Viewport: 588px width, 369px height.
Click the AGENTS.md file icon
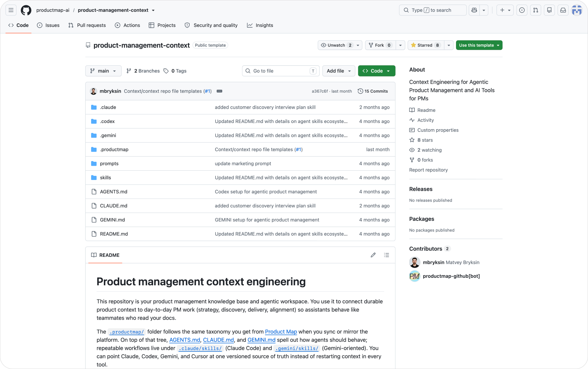(94, 192)
